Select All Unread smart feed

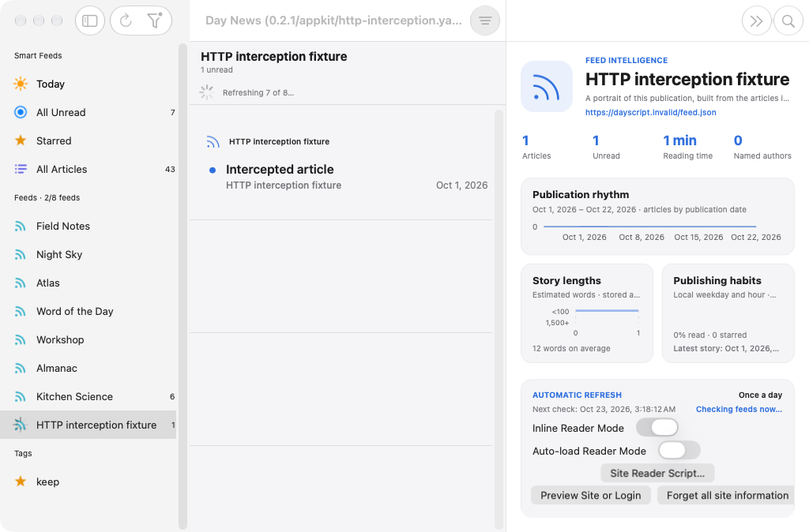(x=88, y=112)
